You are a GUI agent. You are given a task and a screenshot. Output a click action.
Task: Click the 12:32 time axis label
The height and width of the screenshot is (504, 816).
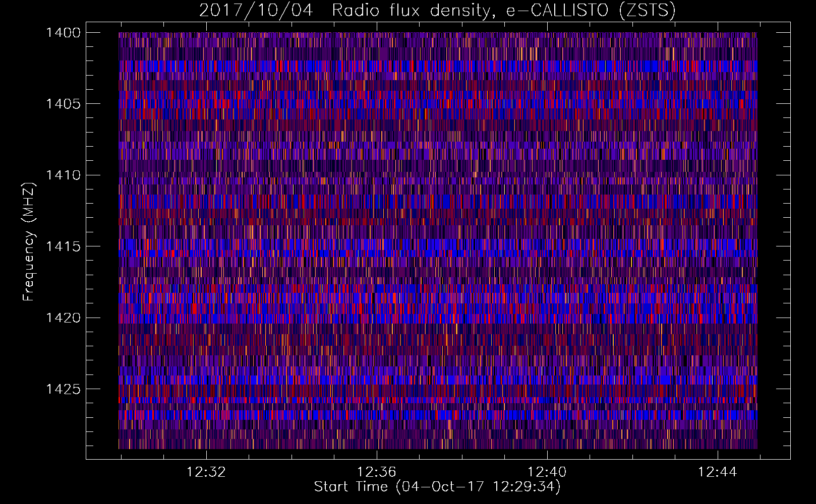[206, 472]
